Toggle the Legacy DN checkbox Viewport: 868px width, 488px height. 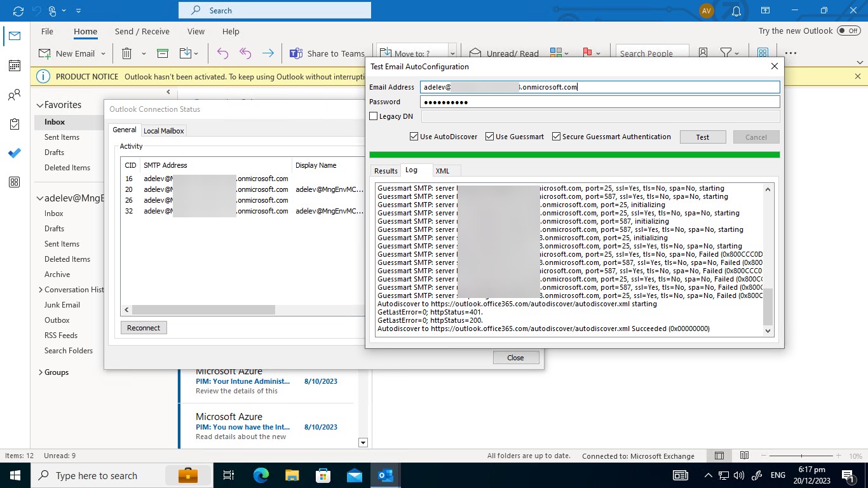coord(374,116)
